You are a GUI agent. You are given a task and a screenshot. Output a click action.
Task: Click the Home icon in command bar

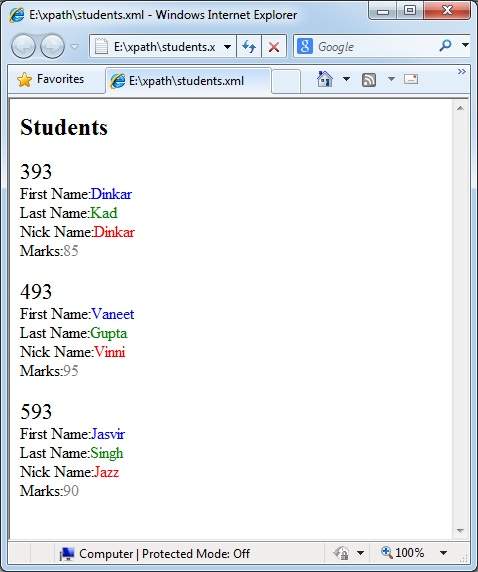(x=325, y=79)
